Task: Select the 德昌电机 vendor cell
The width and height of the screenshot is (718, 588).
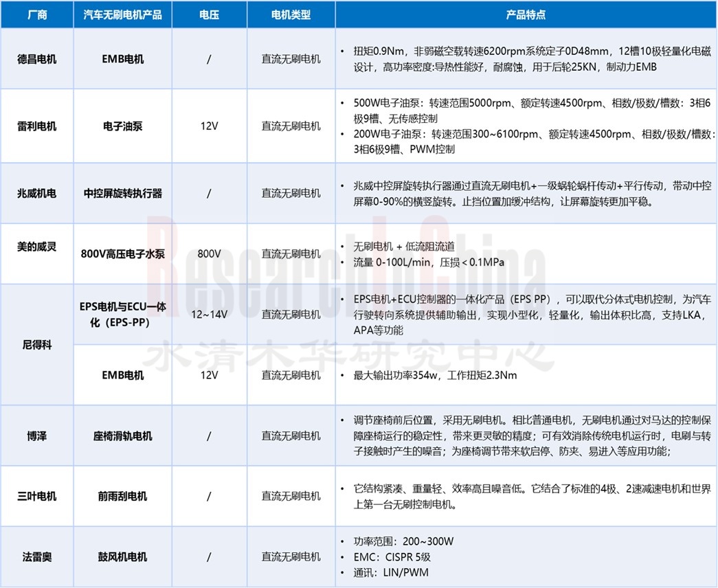Action: tap(38, 59)
